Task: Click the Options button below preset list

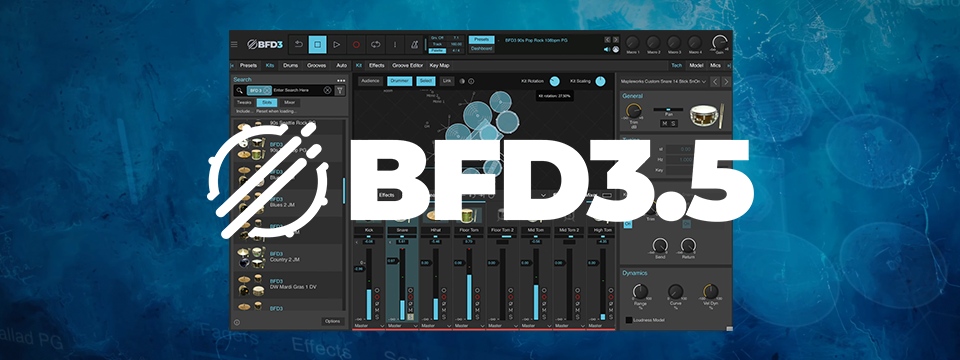Action: click(333, 321)
